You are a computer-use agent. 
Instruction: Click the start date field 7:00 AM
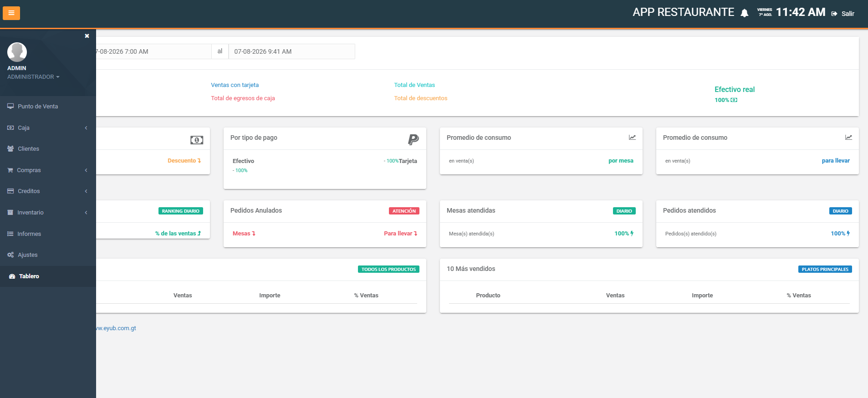[153, 51]
